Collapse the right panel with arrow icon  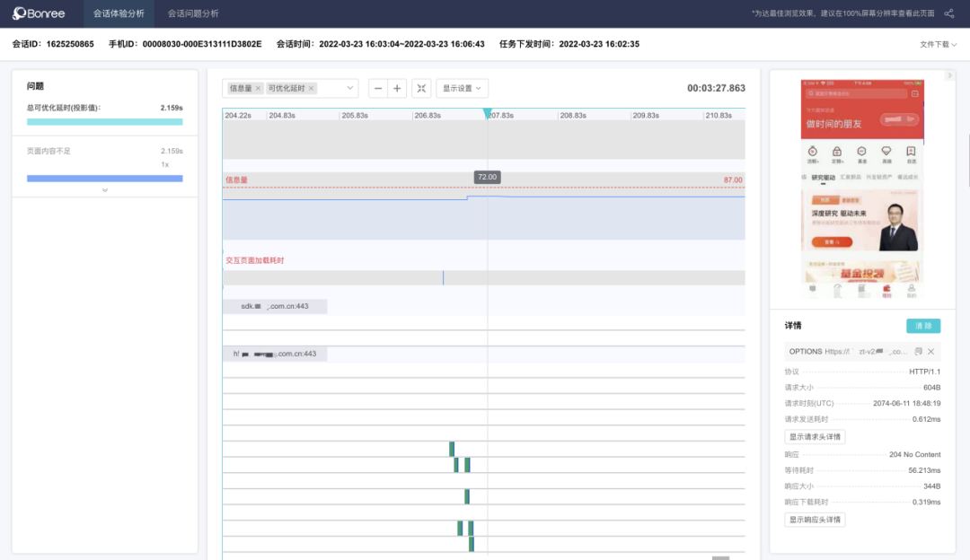949,75
